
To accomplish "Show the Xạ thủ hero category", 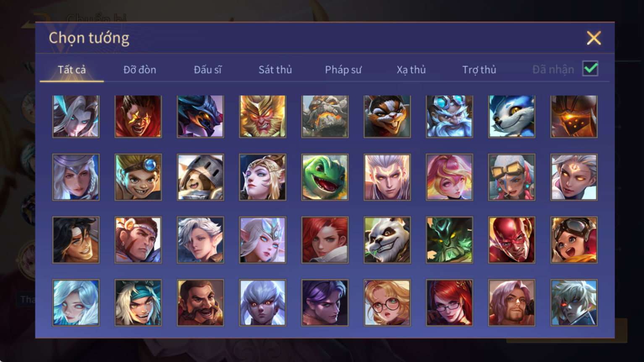I will coord(411,70).
